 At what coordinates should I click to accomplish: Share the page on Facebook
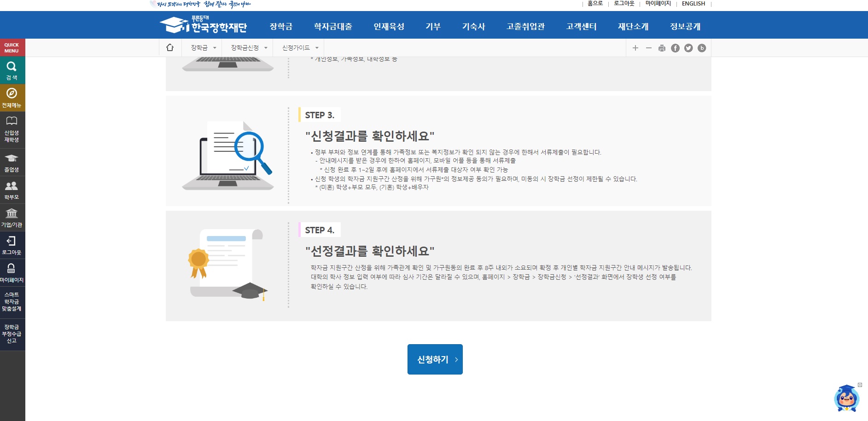pos(675,48)
